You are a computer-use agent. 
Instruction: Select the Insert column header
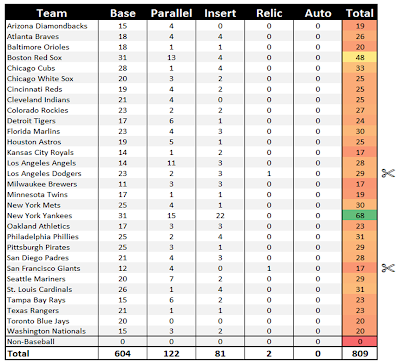[x=220, y=13]
